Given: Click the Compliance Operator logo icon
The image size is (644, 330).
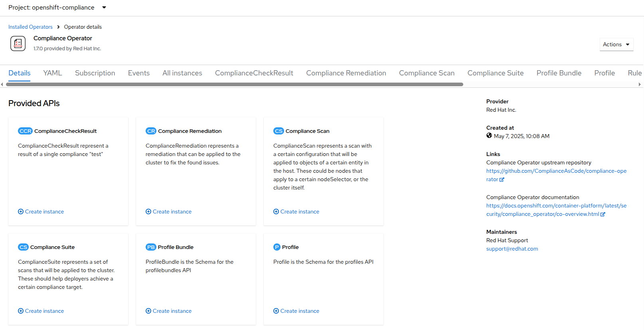Looking at the screenshot, I should 18,43.
